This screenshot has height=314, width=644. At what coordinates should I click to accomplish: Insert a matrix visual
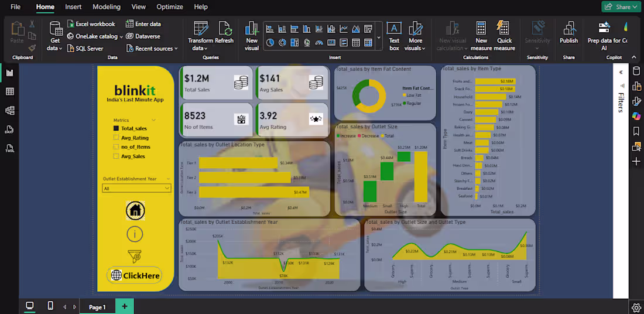pos(368,42)
